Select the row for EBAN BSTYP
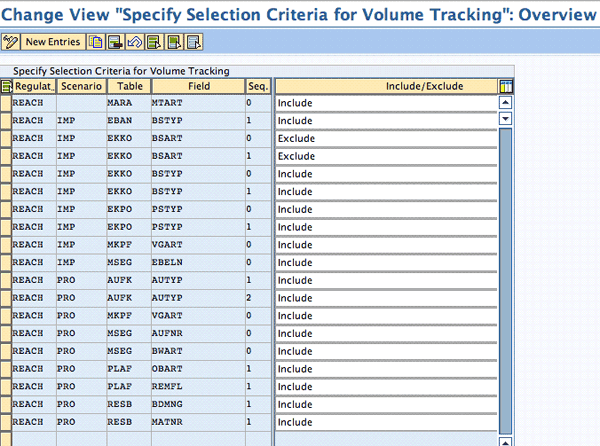 pos(6,119)
